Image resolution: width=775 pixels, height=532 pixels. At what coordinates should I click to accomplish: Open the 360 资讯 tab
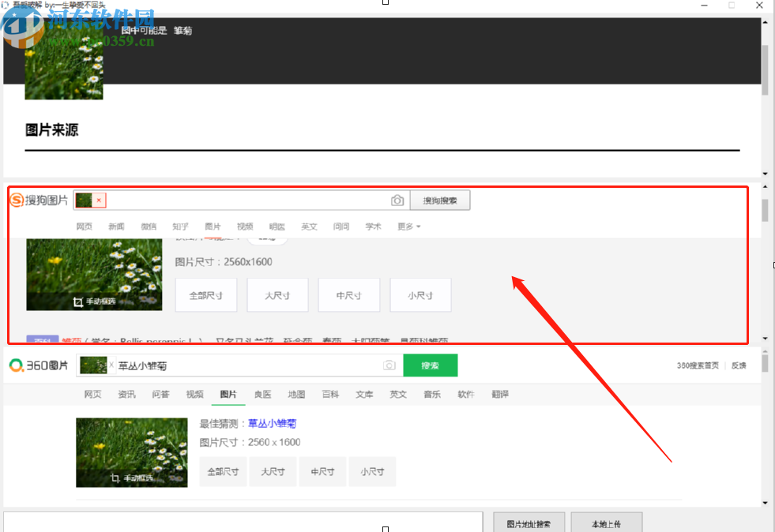tap(126, 394)
